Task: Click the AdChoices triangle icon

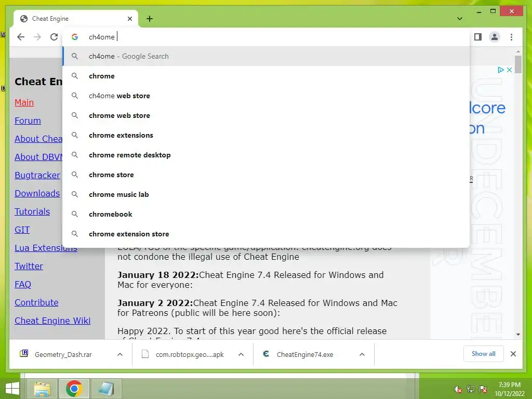Action: pyautogui.click(x=500, y=70)
